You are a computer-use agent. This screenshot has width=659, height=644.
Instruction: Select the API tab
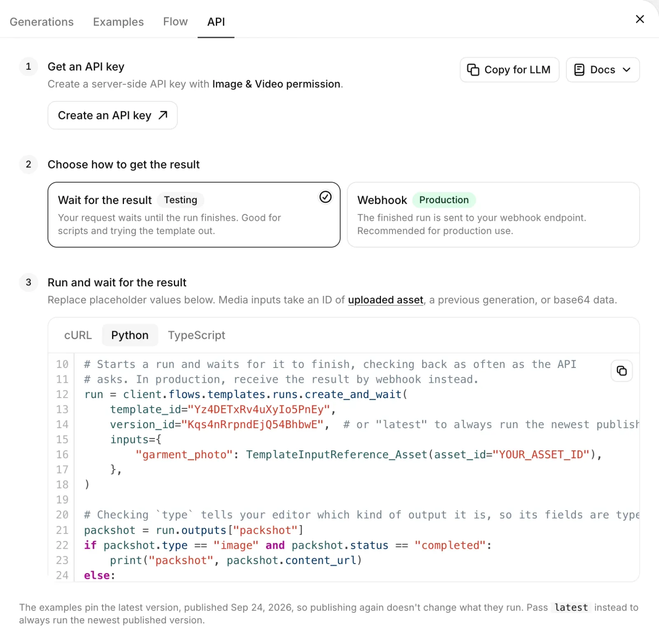tap(216, 22)
